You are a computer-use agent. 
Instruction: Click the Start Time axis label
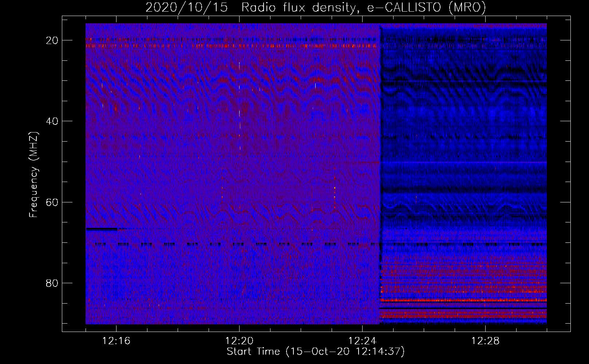coord(316,352)
